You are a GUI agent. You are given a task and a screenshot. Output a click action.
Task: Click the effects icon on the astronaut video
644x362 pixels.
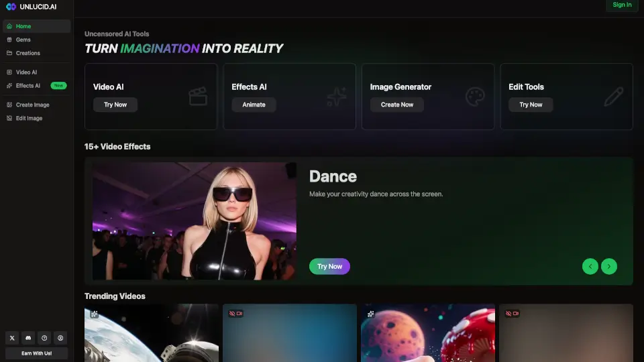[x=94, y=314]
